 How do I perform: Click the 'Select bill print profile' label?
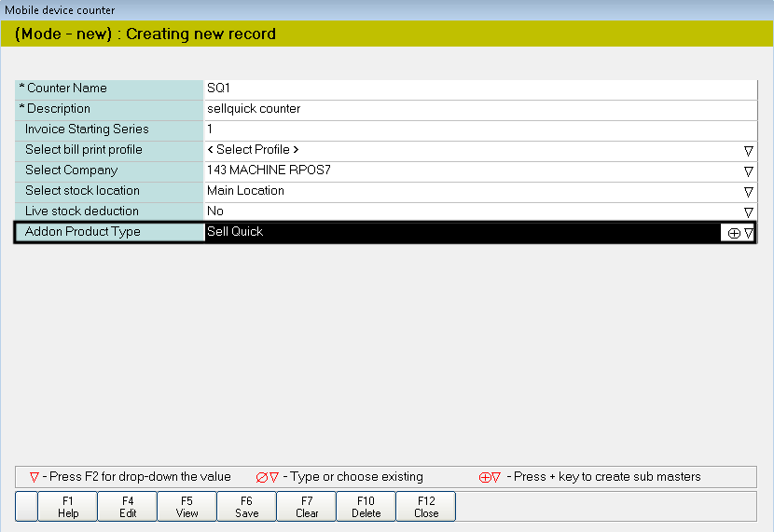click(83, 150)
